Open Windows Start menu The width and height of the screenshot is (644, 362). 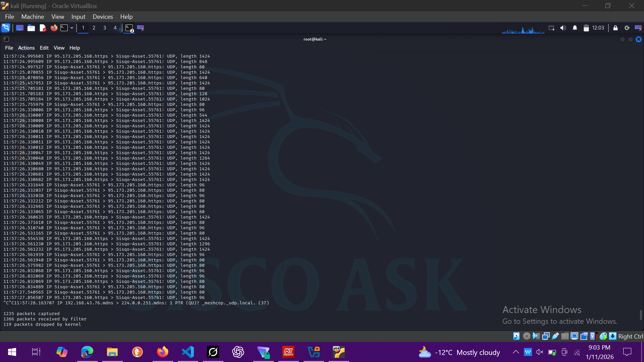(x=12, y=352)
